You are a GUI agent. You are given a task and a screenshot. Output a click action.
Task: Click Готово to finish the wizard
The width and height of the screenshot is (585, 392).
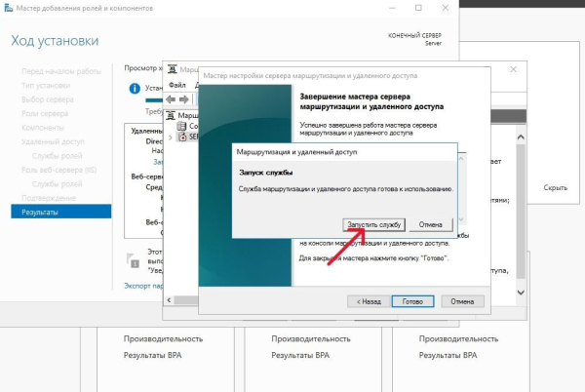tap(412, 301)
